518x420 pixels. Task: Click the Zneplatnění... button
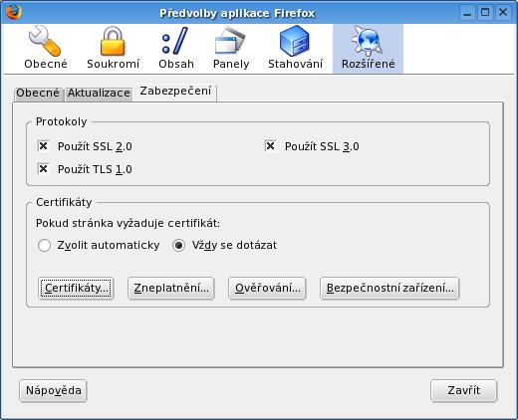[171, 288]
